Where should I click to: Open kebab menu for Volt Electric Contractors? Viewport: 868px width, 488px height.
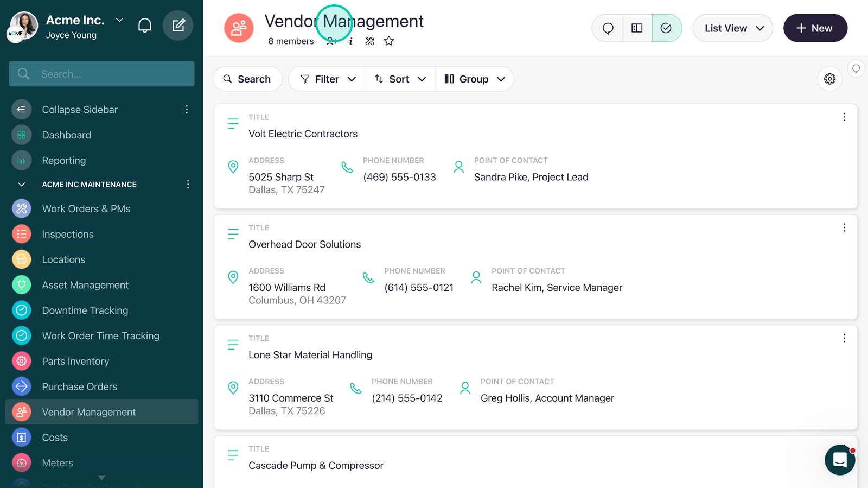tap(844, 117)
